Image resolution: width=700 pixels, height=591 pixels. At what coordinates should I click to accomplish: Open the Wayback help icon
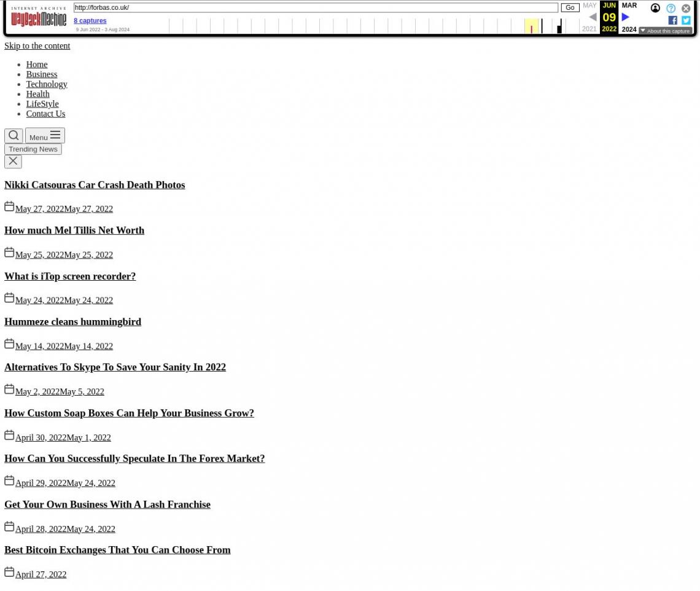(671, 9)
